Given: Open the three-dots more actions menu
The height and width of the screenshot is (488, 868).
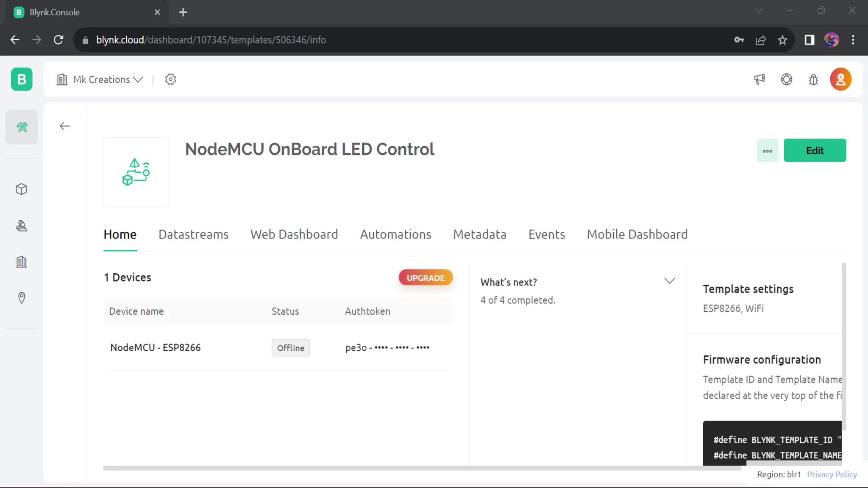Looking at the screenshot, I should click(767, 150).
